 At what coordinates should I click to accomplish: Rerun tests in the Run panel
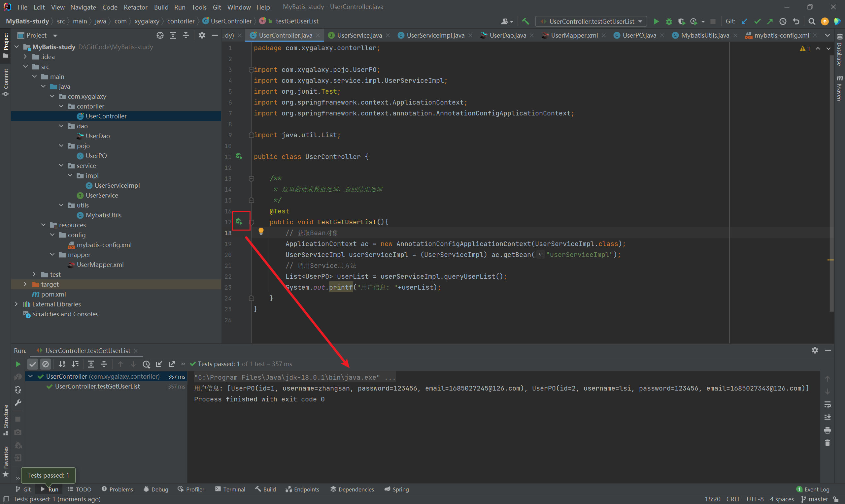point(18,364)
